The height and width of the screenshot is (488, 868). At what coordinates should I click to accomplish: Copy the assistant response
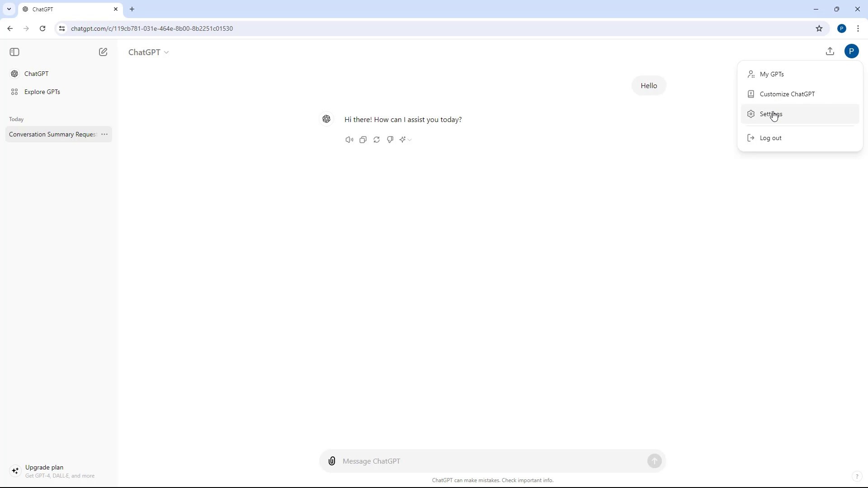[x=363, y=140]
